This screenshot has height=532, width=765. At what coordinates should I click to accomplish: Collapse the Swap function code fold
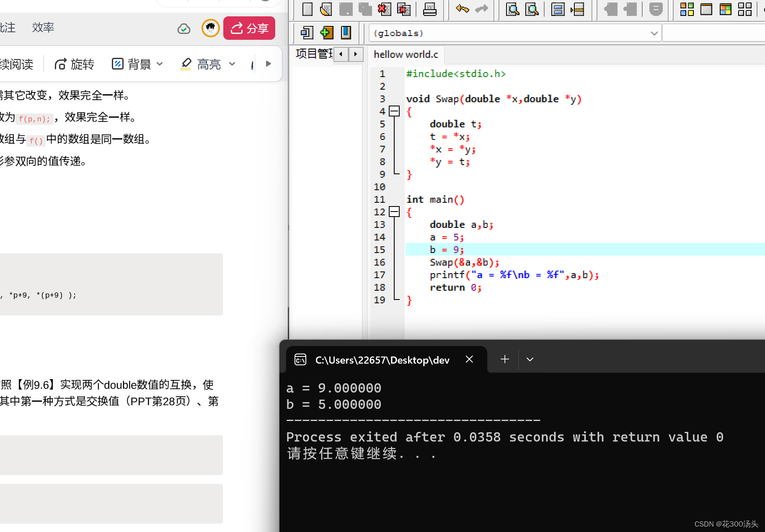pyautogui.click(x=394, y=111)
